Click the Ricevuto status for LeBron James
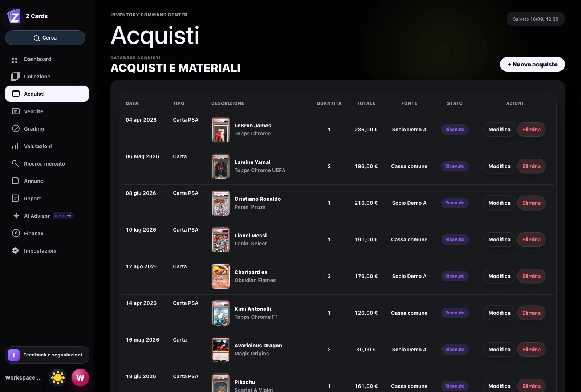 click(455, 130)
